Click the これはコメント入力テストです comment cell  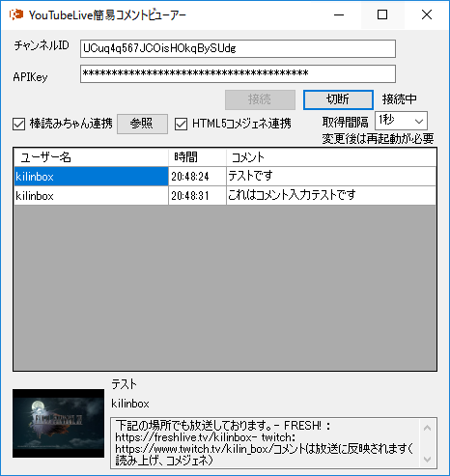tap(331, 196)
